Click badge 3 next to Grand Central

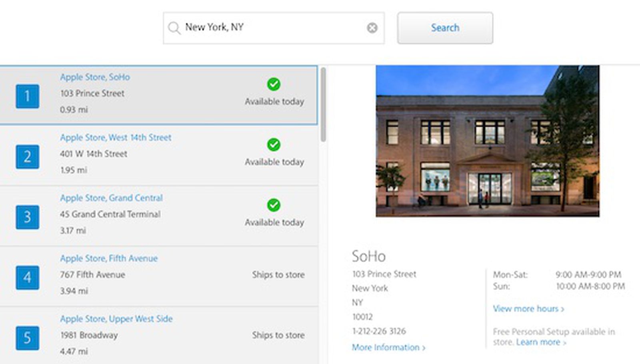coord(27,217)
